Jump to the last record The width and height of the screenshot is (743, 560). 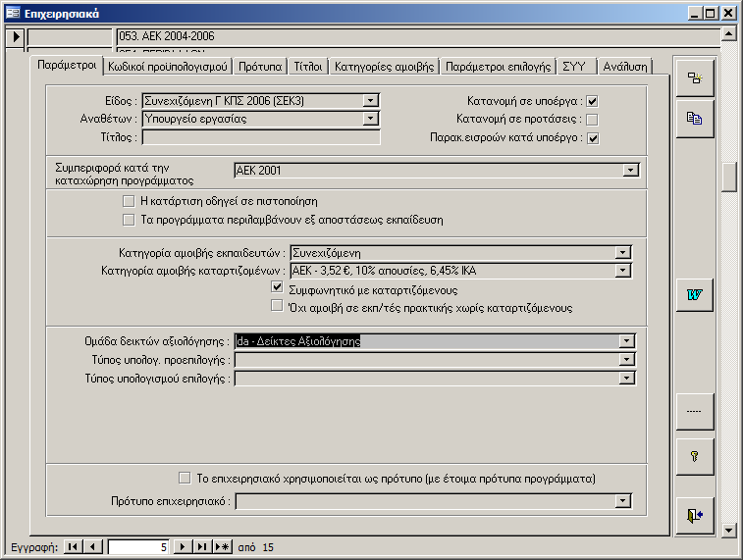click(x=202, y=546)
